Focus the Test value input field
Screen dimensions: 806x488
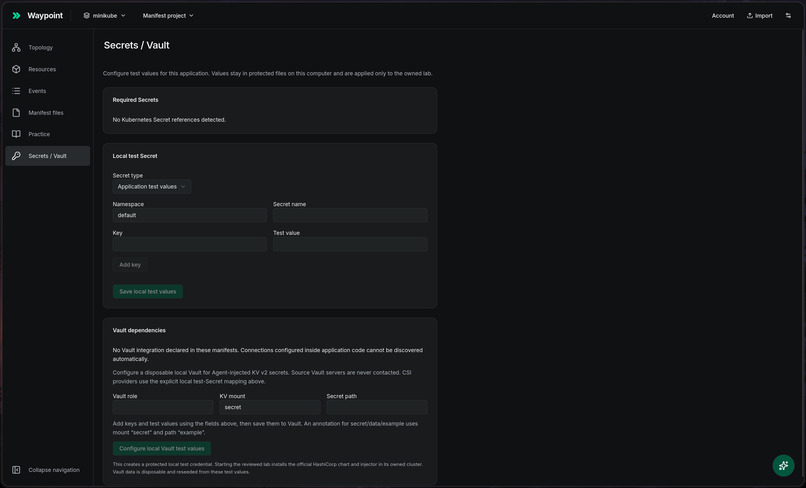coord(350,244)
